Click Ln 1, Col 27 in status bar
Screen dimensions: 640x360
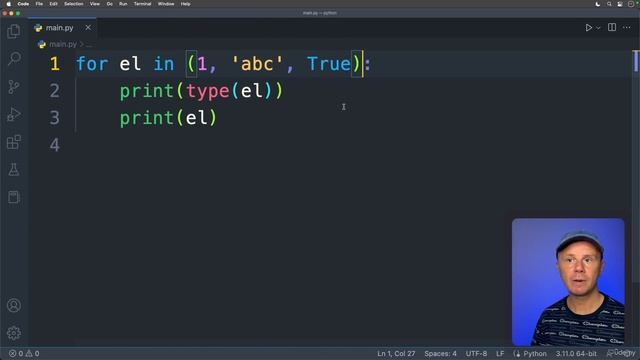[x=396, y=353]
